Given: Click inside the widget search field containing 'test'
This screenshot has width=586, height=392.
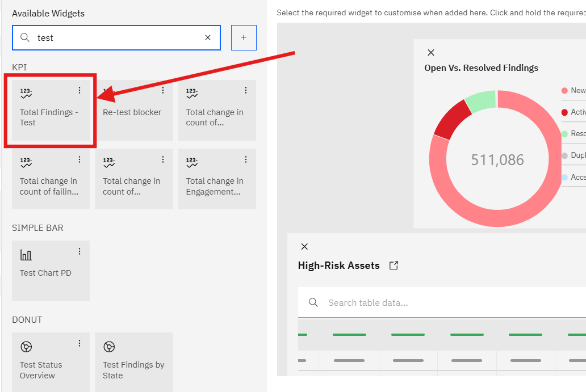Looking at the screenshot, I should pyautogui.click(x=116, y=37).
